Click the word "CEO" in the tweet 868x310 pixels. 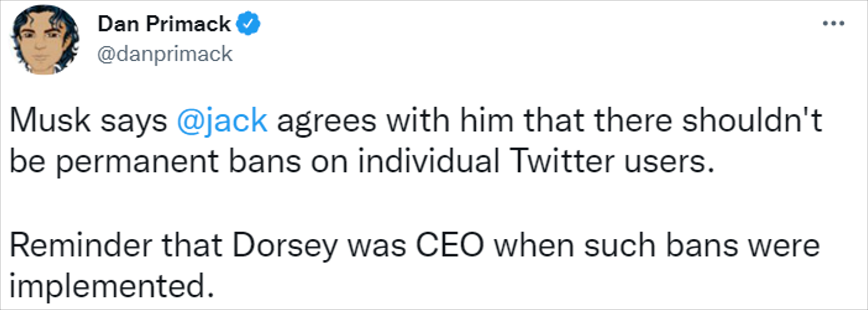450,246
